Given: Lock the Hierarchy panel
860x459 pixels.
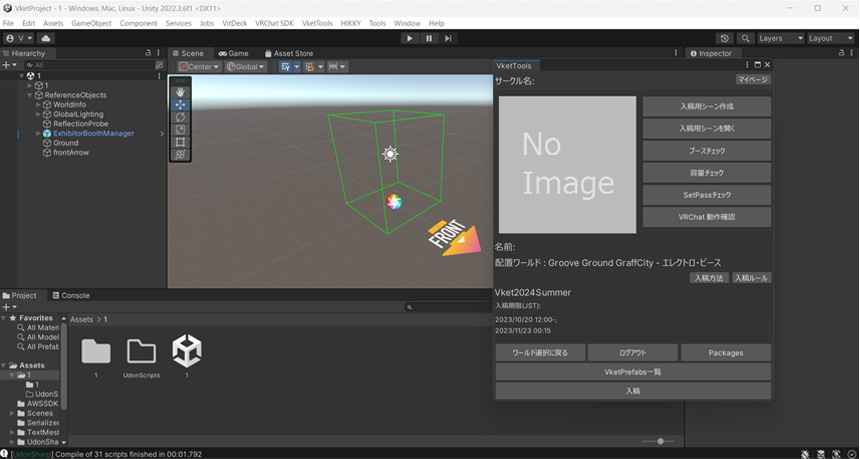Looking at the screenshot, I should 148,53.
